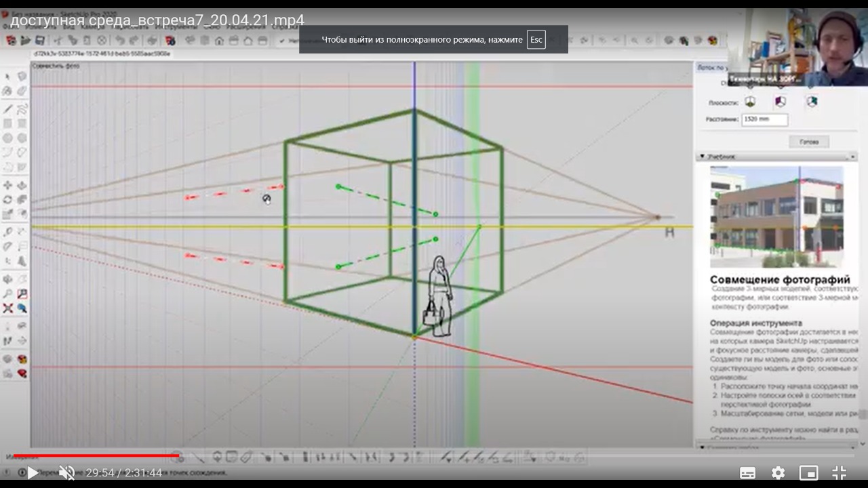Collapse the Учебник panel section
868x488 pixels.
coord(703,157)
